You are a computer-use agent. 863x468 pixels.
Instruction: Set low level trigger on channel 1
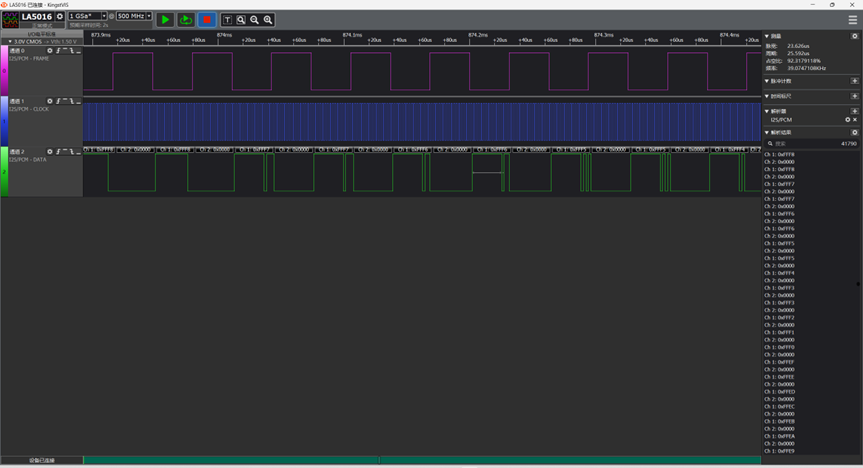pos(78,101)
